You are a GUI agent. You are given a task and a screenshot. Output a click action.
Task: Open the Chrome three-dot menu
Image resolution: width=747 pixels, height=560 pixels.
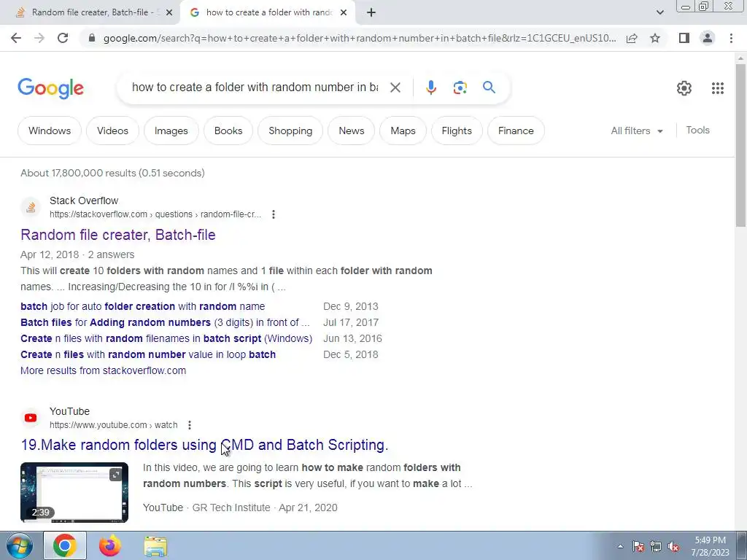[x=731, y=38]
